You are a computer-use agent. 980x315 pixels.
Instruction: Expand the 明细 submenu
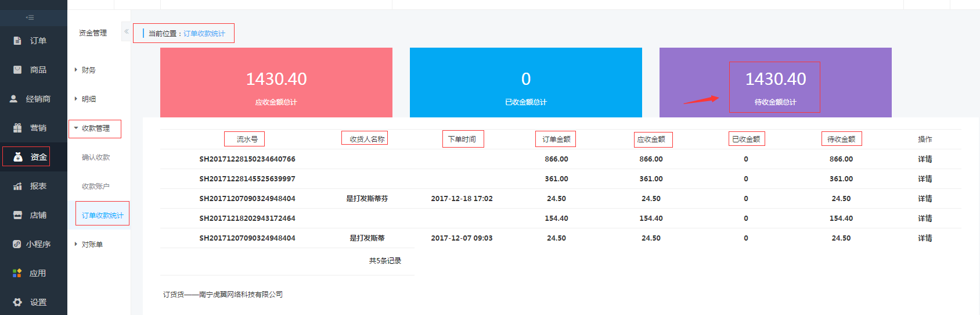(88, 99)
